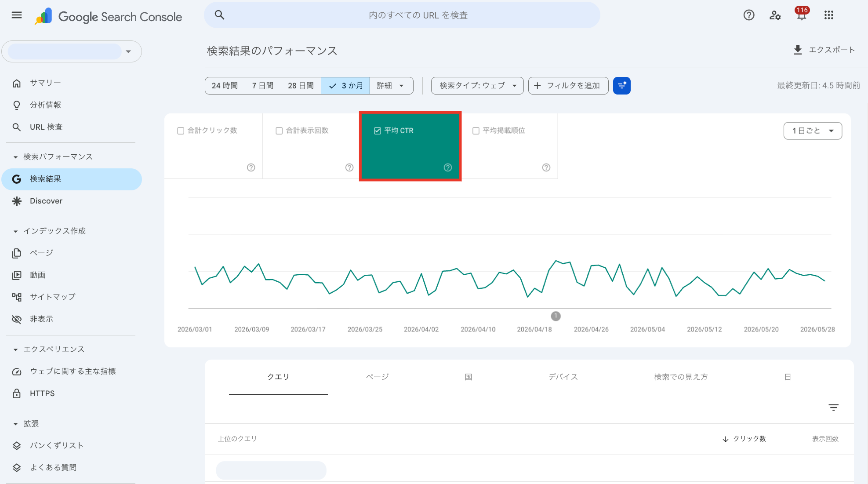This screenshot has height=484, width=868.
Task: Click the Google Search Console logo
Action: point(109,17)
